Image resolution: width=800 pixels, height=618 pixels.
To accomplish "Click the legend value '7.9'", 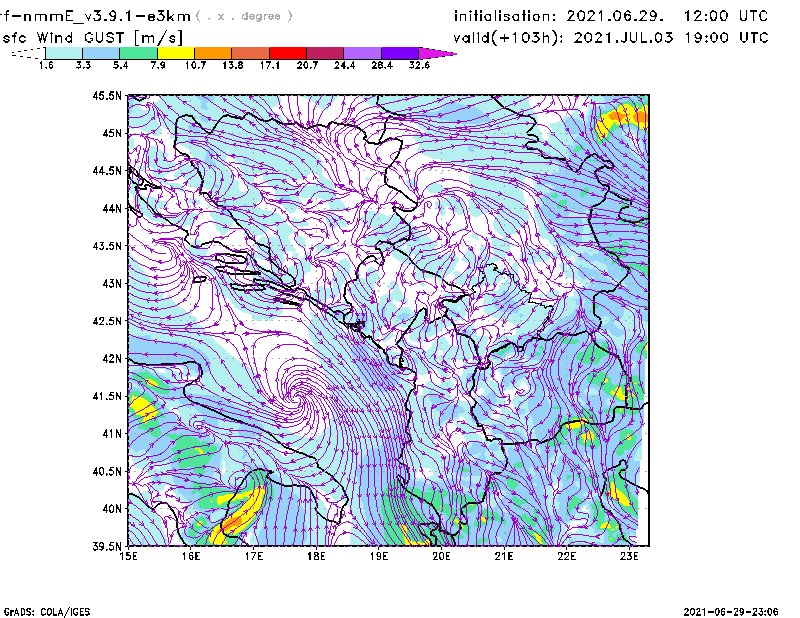I will coord(158,65).
